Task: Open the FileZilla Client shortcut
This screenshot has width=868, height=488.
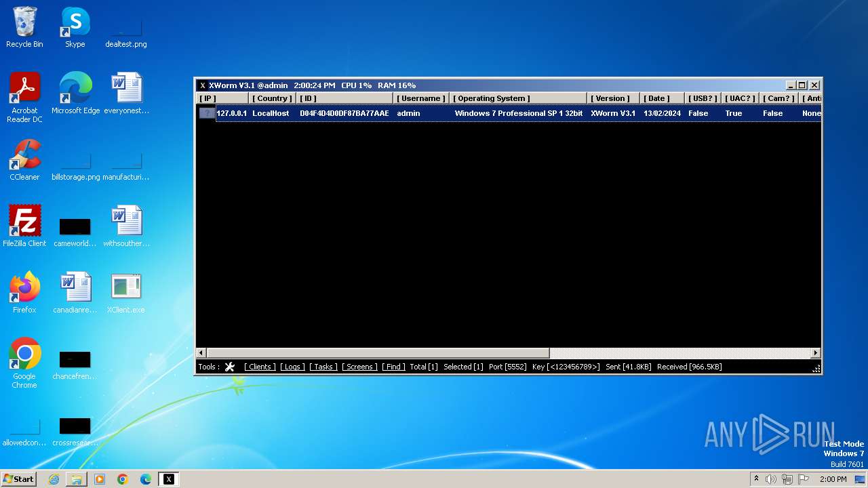Action: coord(24,226)
